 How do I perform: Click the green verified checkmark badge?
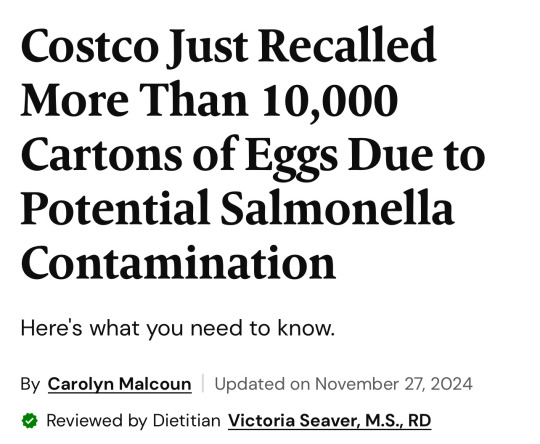(x=30, y=421)
